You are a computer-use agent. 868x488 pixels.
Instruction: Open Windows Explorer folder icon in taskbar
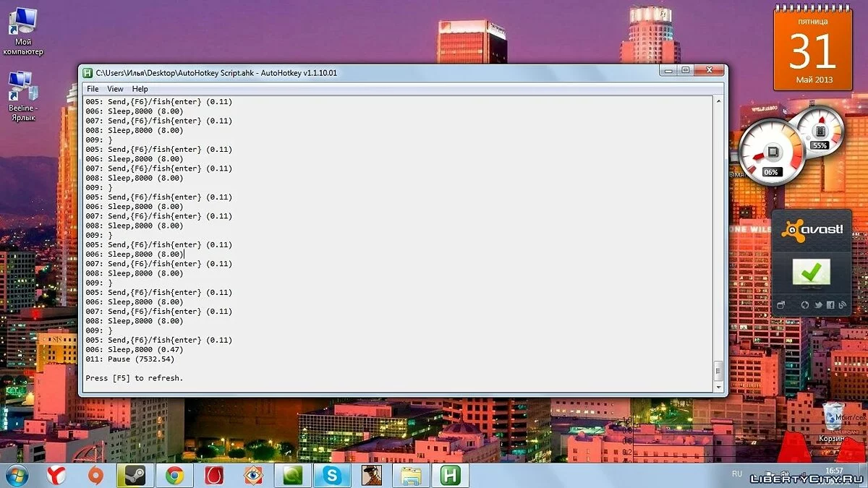(x=411, y=475)
